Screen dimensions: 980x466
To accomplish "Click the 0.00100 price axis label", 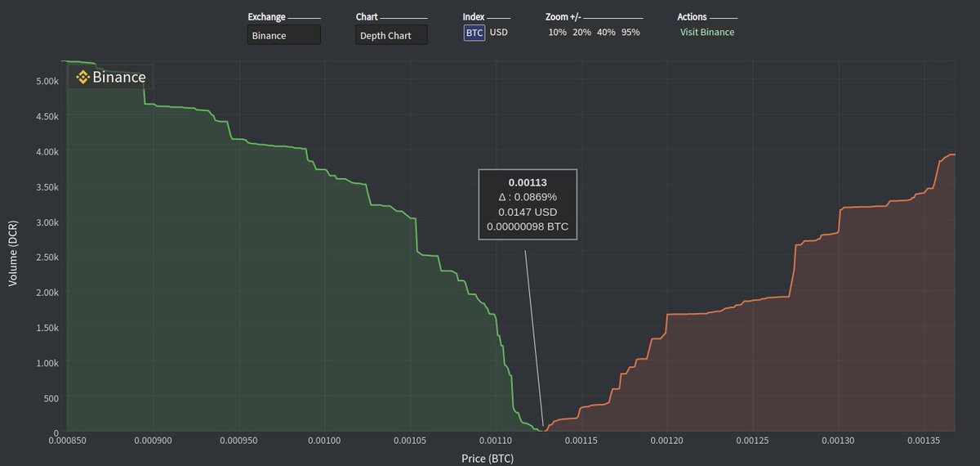I will 324,441.
